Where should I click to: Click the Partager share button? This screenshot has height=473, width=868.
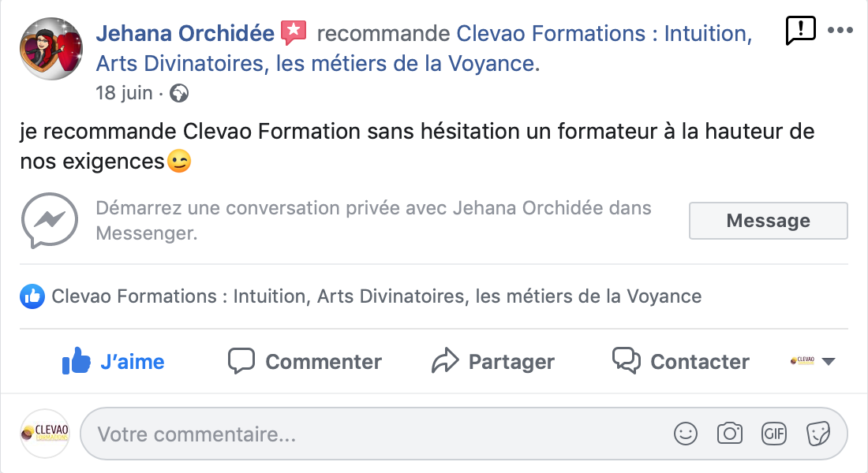click(493, 361)
